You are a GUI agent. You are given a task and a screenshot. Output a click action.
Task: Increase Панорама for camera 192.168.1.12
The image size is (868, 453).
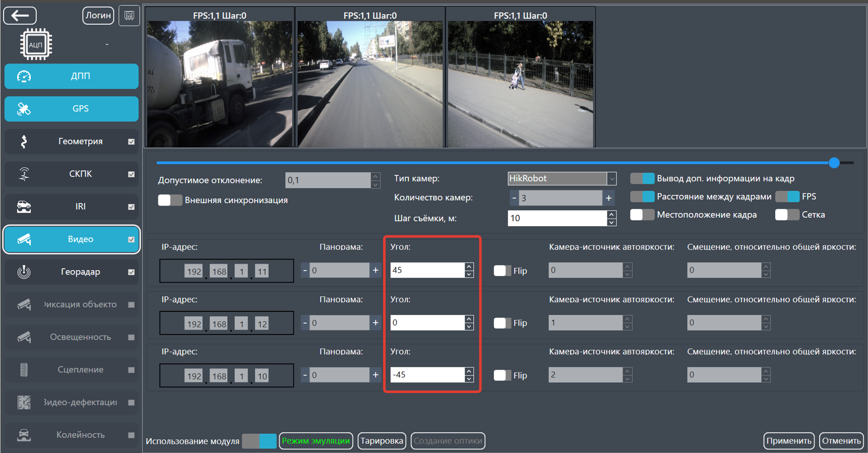click(x=376, y=322)
